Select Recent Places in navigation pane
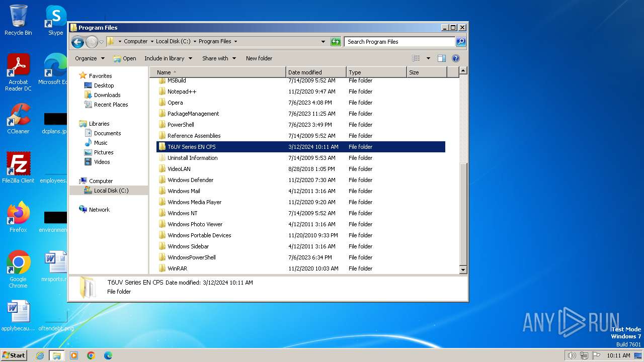644x362 pixels. pyautogui.click(x=111, y=105)
